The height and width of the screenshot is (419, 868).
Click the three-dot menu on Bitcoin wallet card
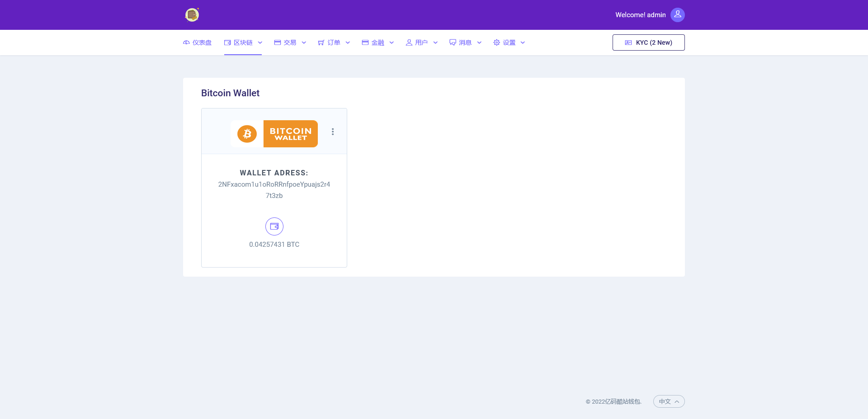click(x=333, y=132)
